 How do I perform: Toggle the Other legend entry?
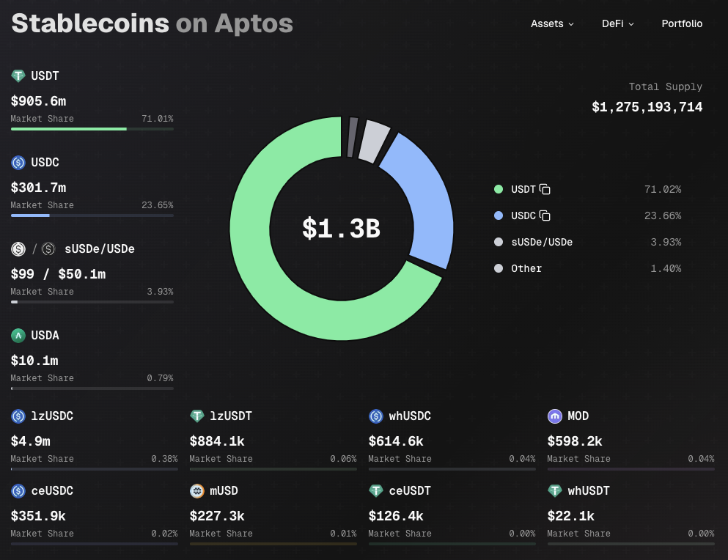[526, 268]
